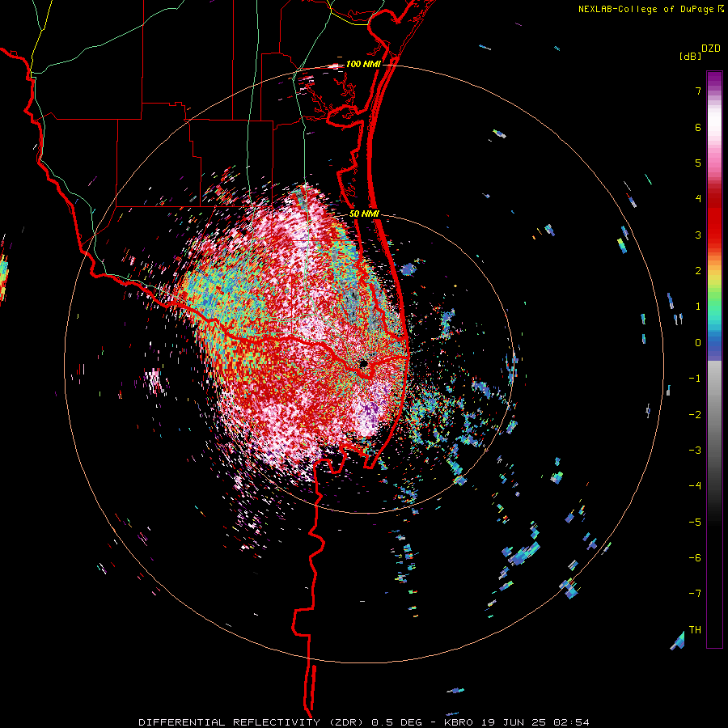The width and height of the screenshot is (728, 728).
Task: Click the -3 tick label on the color scale
Action: pos(695,451)
